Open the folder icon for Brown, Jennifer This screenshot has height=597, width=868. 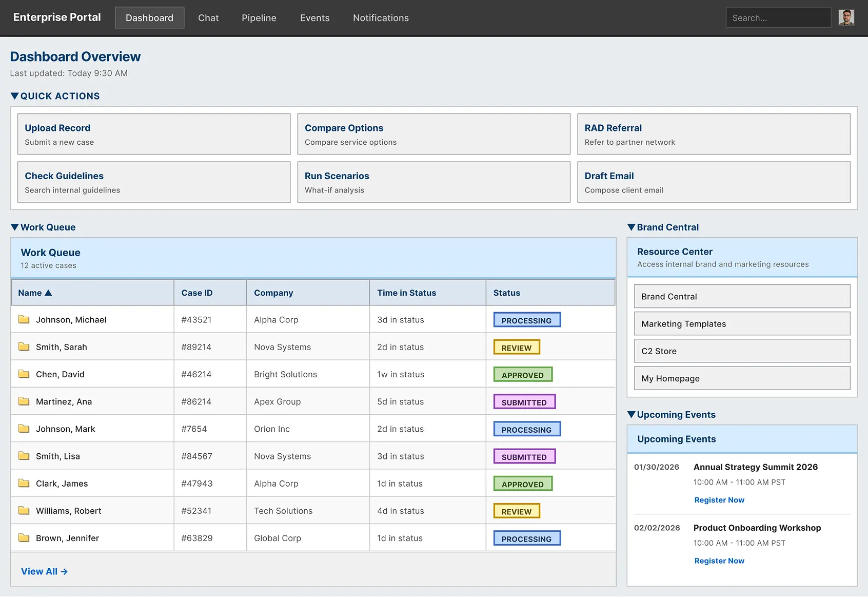pyautogui.click(x=24, y=537)
